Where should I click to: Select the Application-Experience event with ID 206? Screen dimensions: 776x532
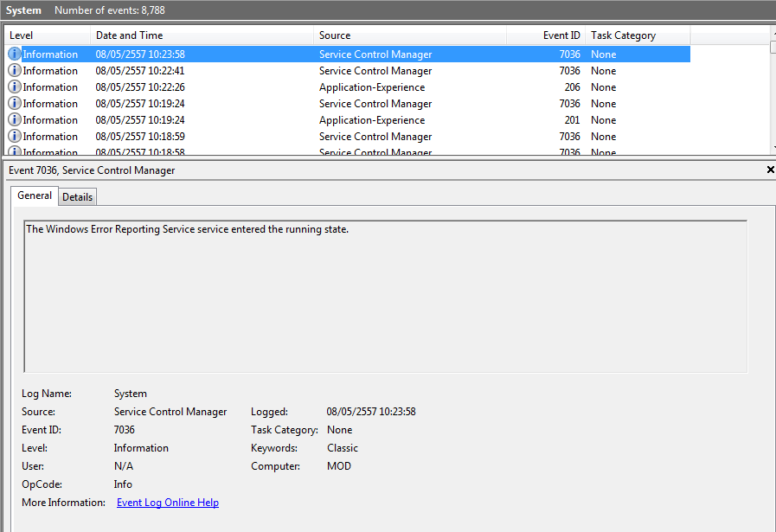pyautogui.click(x=372, y=87)
